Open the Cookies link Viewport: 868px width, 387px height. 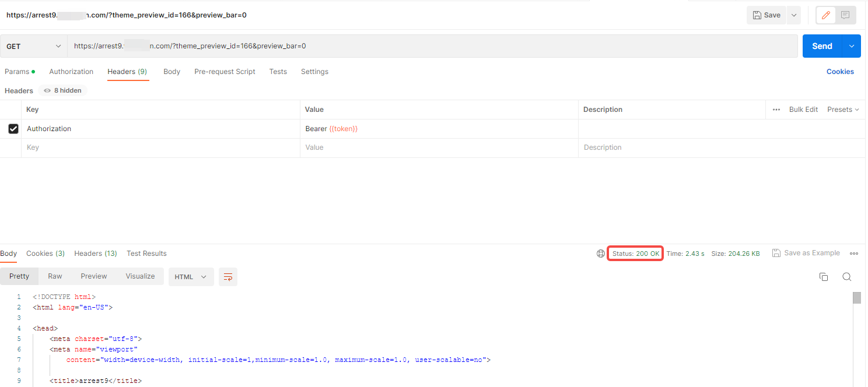[840, 72]
